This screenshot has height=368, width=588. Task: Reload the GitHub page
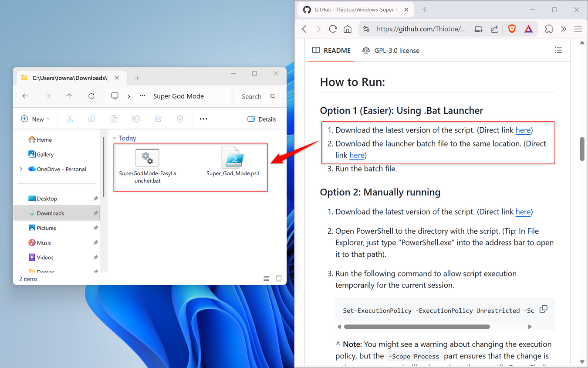click(x=333, y=29)
